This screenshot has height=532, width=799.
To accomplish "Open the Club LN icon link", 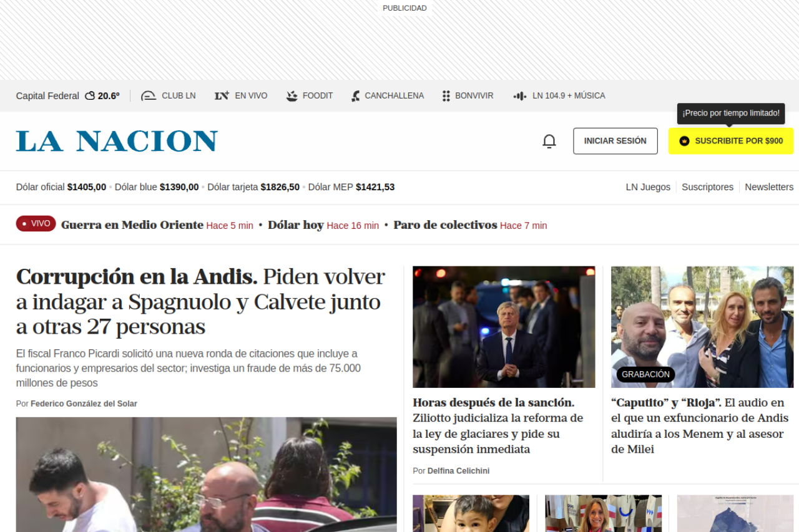I will coord(149,96).
